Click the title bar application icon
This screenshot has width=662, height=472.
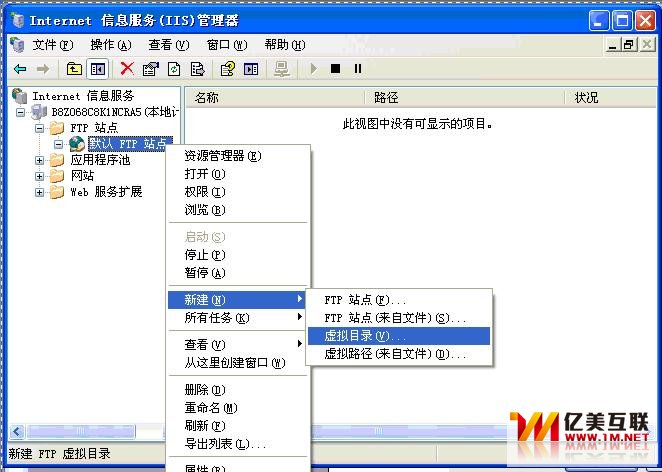[17, 20]
